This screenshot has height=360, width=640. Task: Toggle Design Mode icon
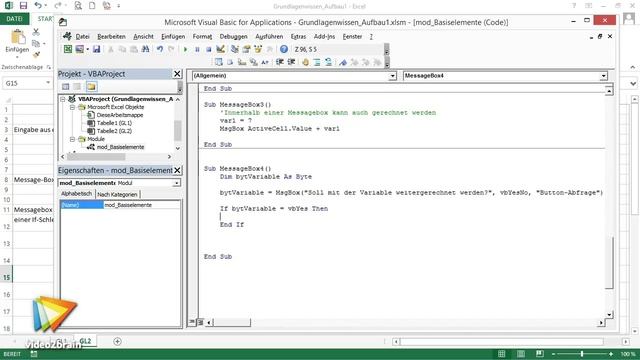220,49
